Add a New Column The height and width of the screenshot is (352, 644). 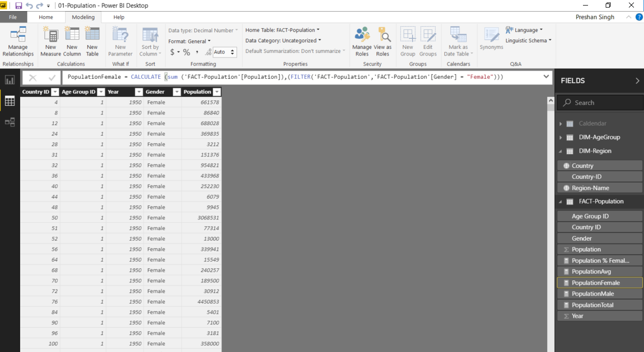72,42
